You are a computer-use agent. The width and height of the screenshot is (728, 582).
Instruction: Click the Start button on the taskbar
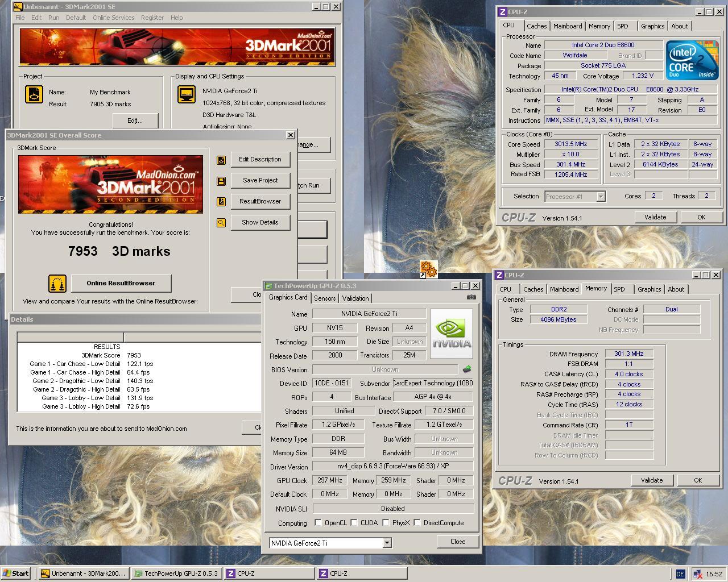coord(16,573)
